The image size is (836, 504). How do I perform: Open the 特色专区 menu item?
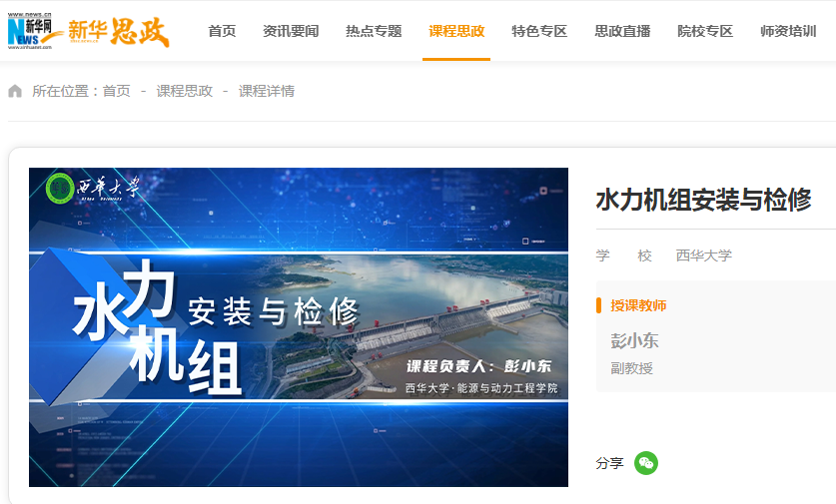539,31
